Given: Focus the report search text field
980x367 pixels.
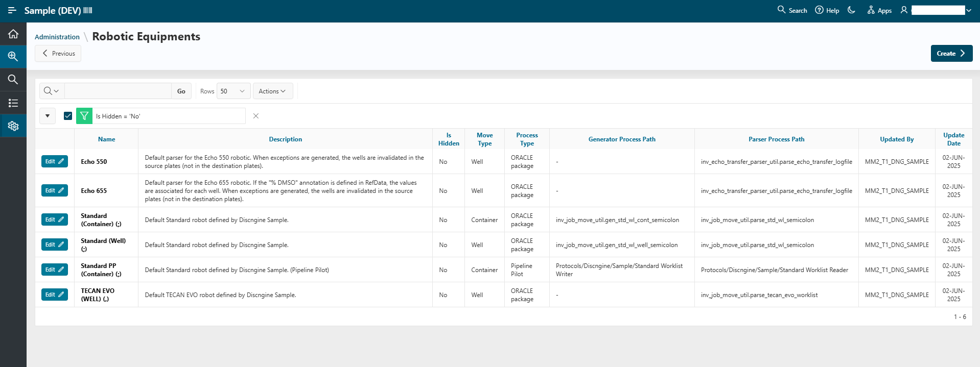Looking at the screenshot, I should [x=118, y=91].
